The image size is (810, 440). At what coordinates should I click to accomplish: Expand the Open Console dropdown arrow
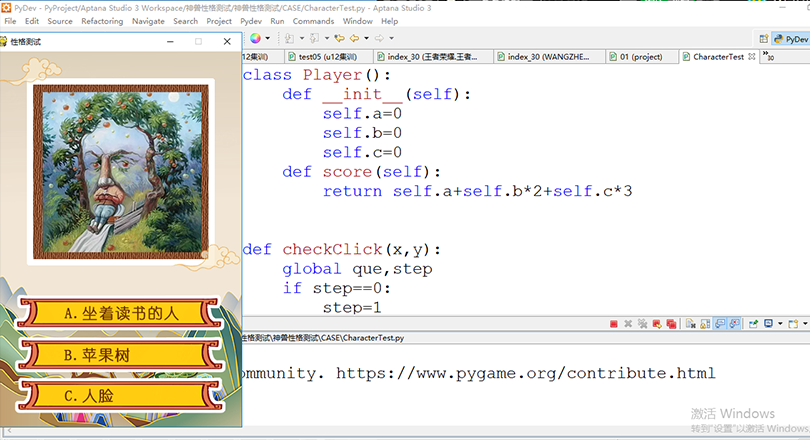click(804, 324)
